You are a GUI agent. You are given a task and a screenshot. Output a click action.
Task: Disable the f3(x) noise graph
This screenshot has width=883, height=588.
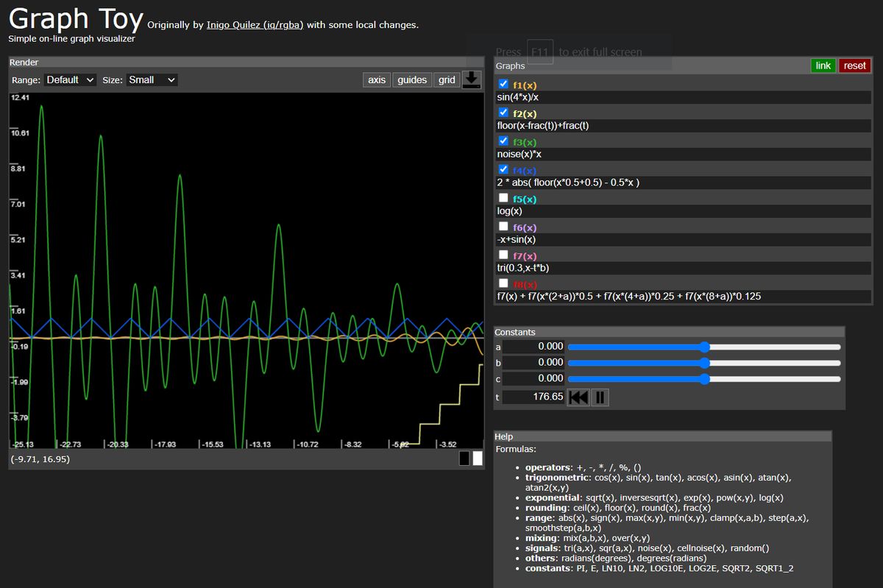504,141
